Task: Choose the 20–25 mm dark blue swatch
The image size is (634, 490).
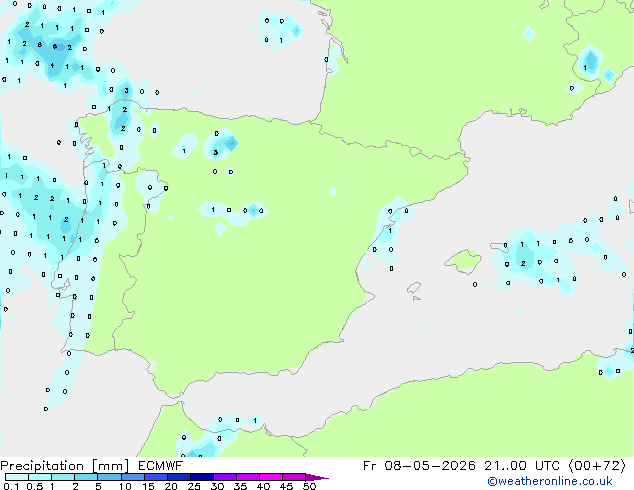Action: click(x=178, y=477)
